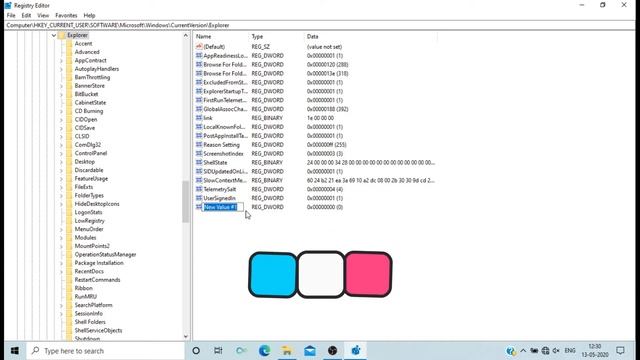
Task: Expand the FolderTypes key
Action: pos(61,196)
